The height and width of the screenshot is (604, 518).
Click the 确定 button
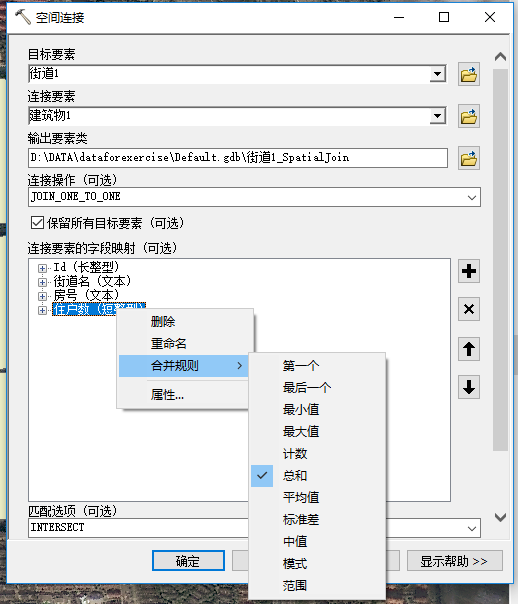click(x=188, y=561)
